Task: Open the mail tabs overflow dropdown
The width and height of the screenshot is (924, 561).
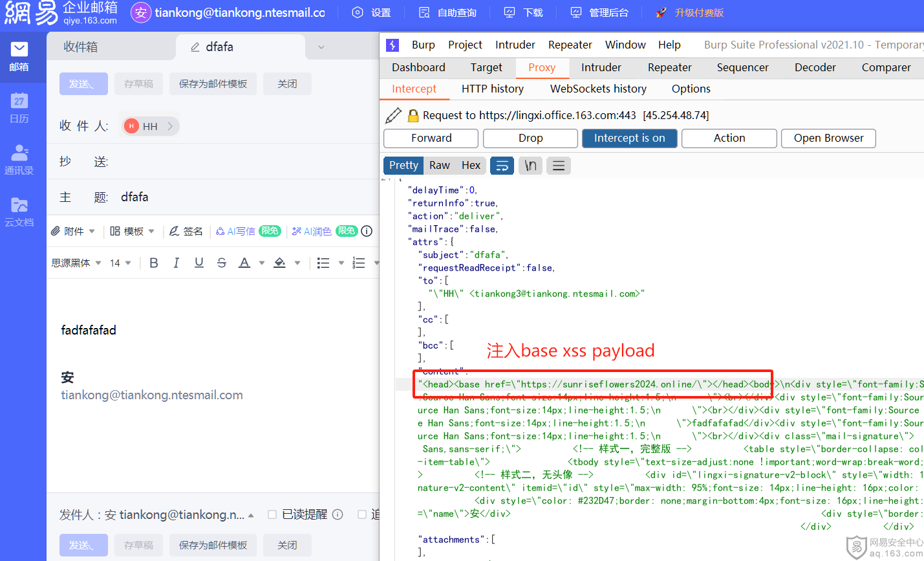Action: (x=321, y=47)
